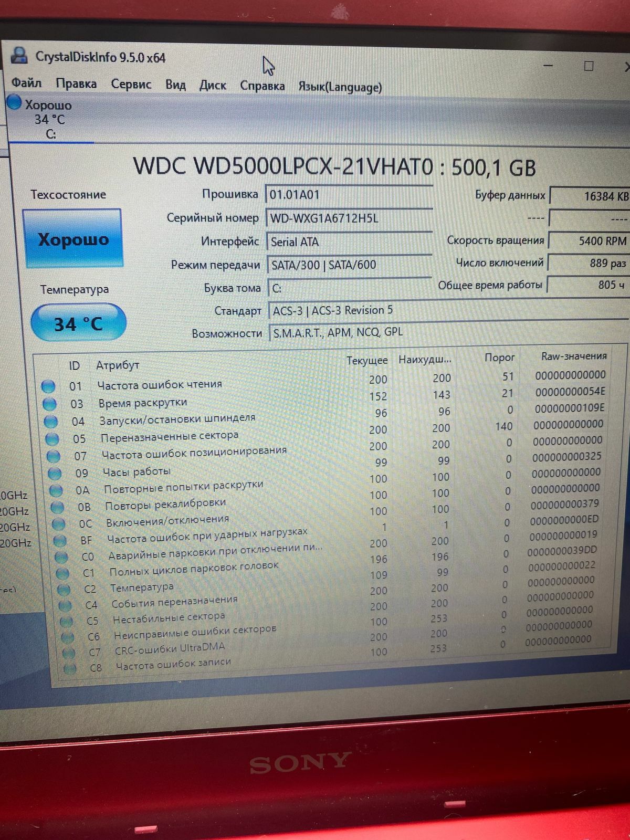Click status circle for attribute C5
630x840 pixels.
click(66, 622)
